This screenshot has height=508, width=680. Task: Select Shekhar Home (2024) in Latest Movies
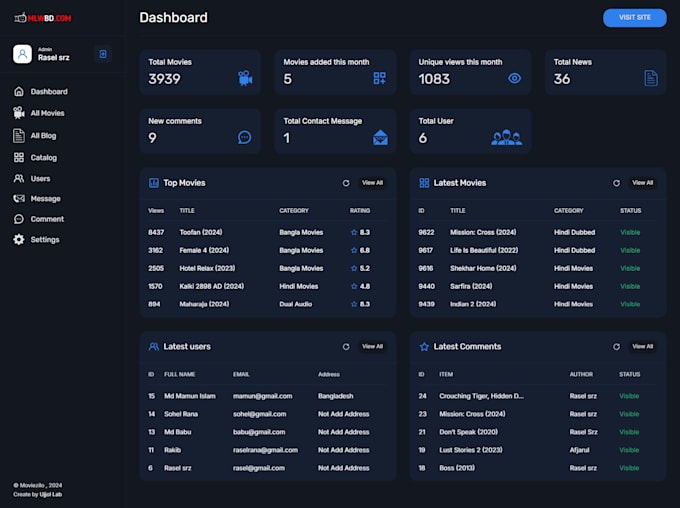pos(483,268)
